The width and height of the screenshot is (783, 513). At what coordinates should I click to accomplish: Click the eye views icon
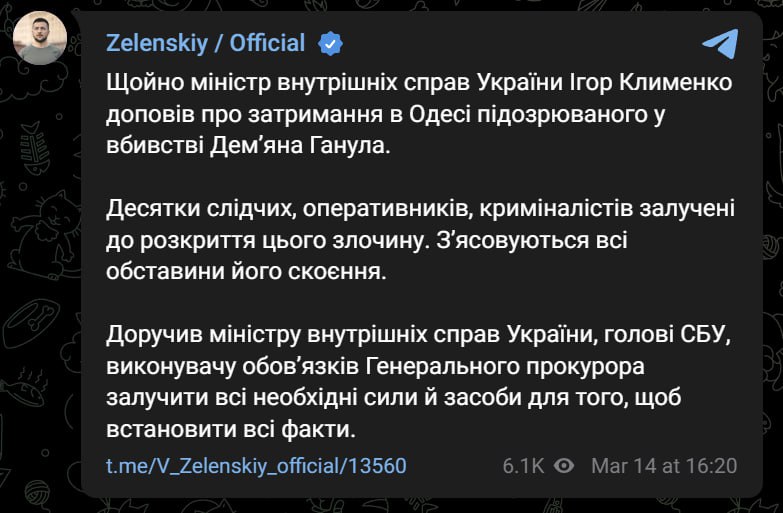(x=564, y=466)
